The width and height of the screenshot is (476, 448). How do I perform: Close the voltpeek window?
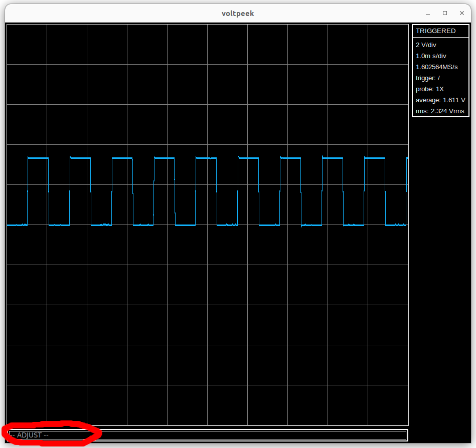461,13
